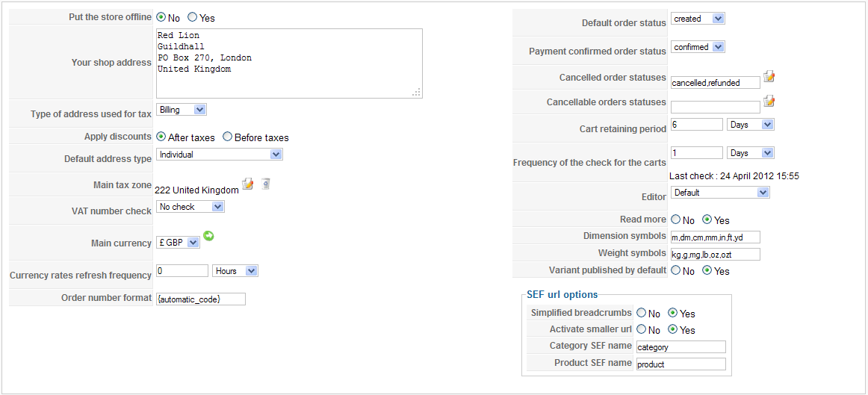Viewport: 868px width, 395px height.
Task: Expand the Cart retaining period units dropdown
Action: [750, 125]
